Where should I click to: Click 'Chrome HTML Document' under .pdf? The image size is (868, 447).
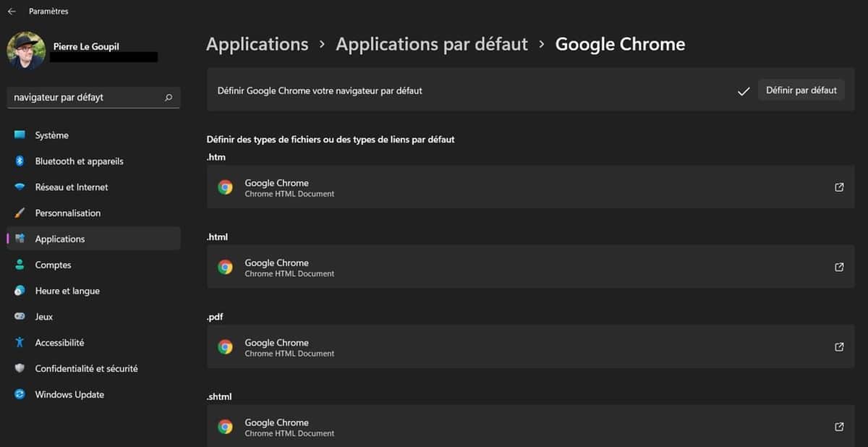coord(289,354)
